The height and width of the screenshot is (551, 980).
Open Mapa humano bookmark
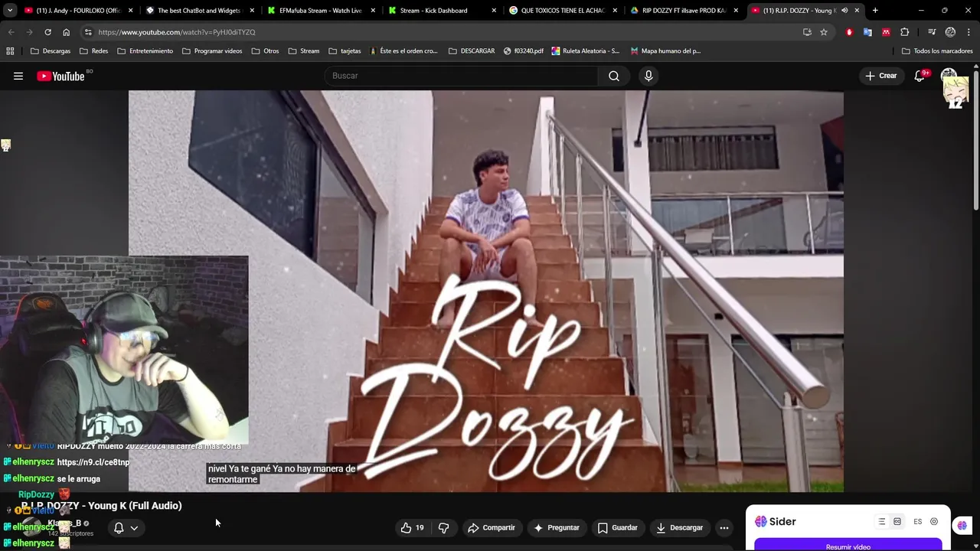(x=665, y=51)
